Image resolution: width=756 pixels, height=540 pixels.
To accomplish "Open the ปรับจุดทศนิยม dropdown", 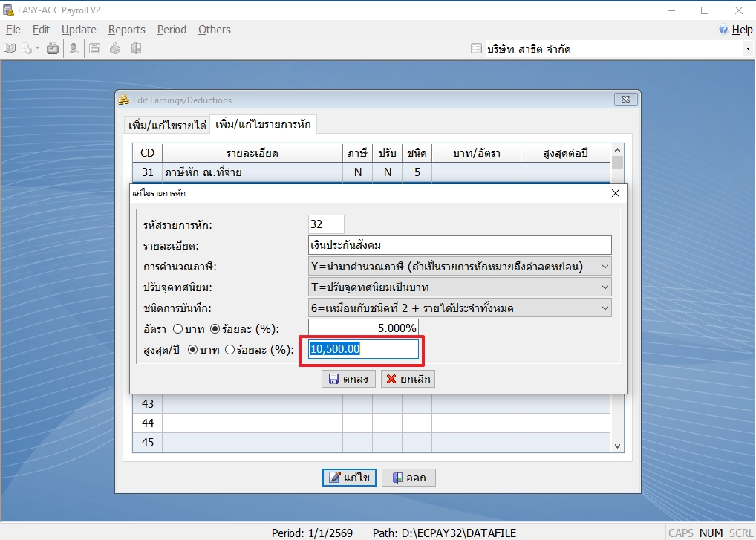I will [x=605, y=287].
